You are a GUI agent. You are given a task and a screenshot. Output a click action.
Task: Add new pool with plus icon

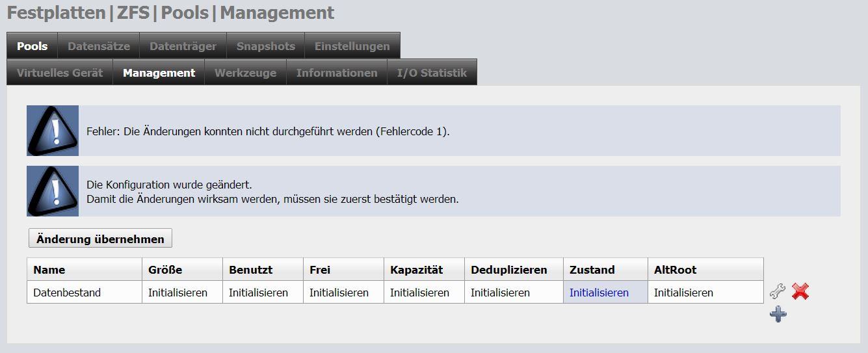point(778,314)
